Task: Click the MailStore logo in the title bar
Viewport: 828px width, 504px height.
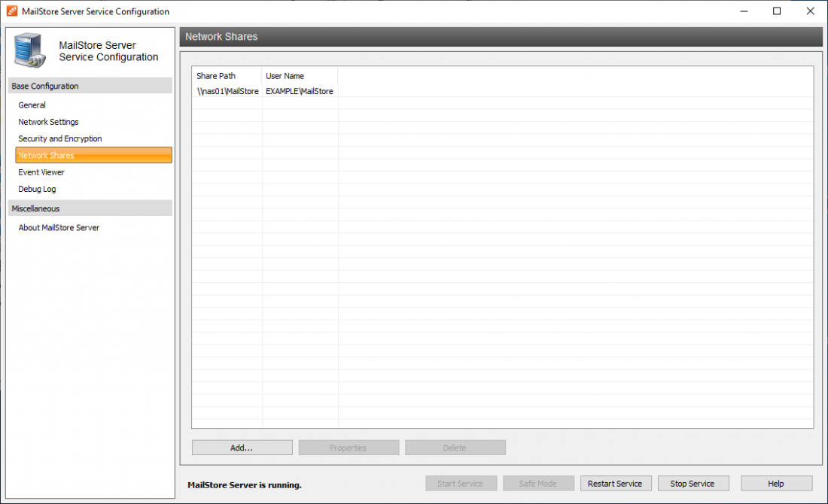Action: pyautogui.click(x=10, y=11)
